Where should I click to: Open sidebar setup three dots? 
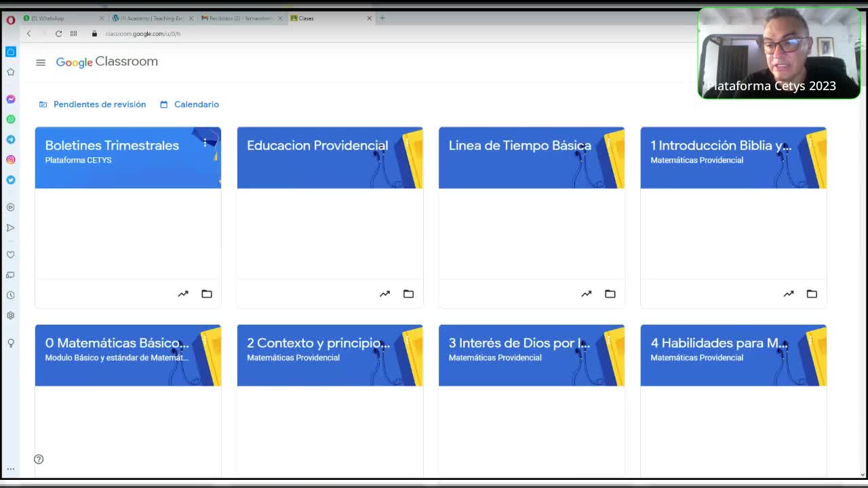tap(11, 468)
